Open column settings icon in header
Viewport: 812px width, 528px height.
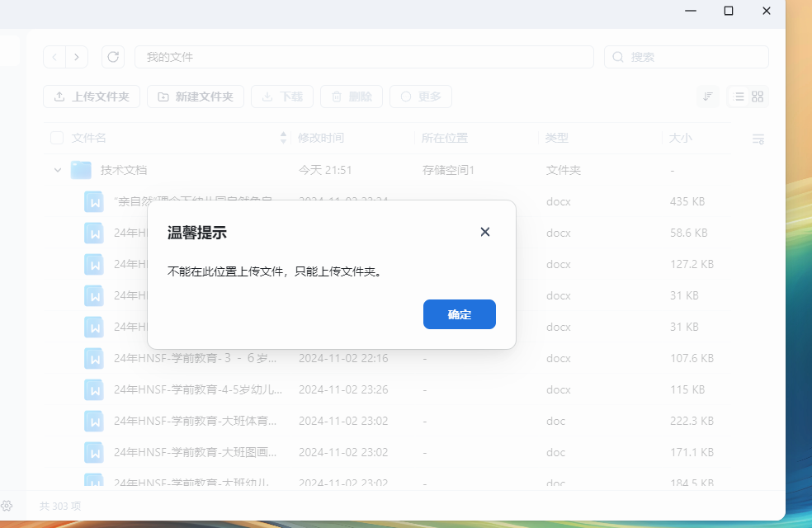click(758, 139)
